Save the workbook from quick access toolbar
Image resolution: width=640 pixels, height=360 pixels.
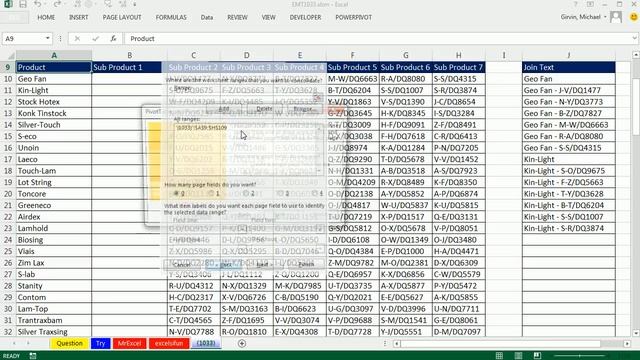pos(23,4)
